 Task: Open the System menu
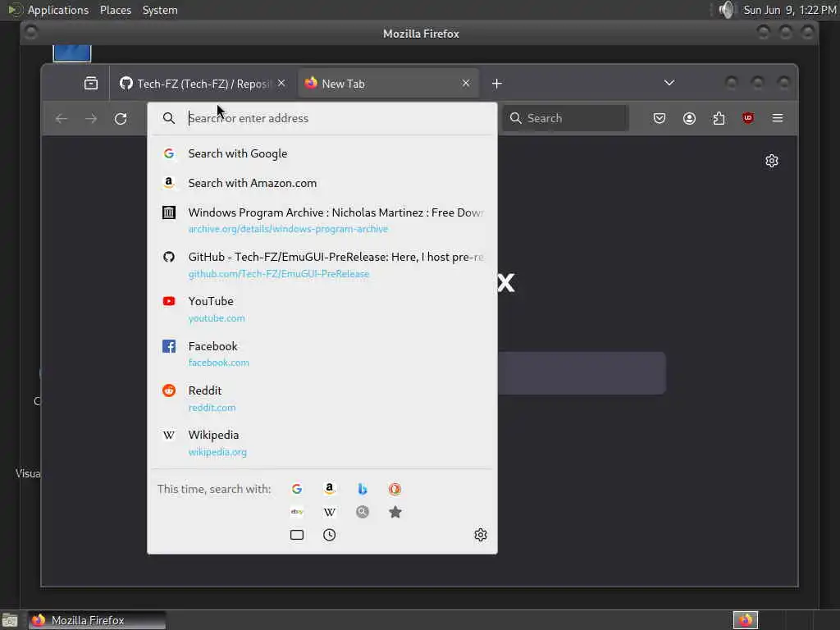[x=160, y=10]
